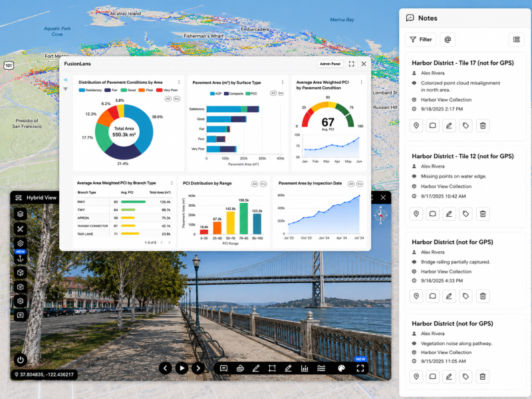Tag the 'Bridge railing partially captured' note

(465, 296)
